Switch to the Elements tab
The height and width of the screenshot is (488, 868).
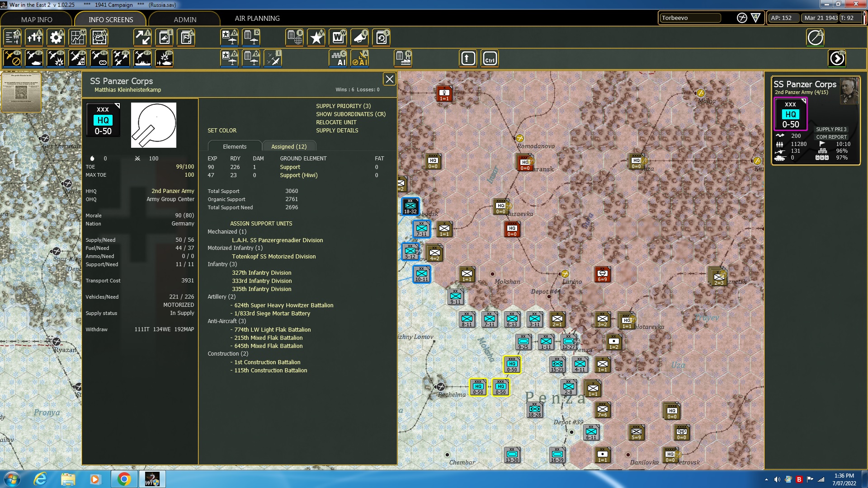[x=235, y=146]
